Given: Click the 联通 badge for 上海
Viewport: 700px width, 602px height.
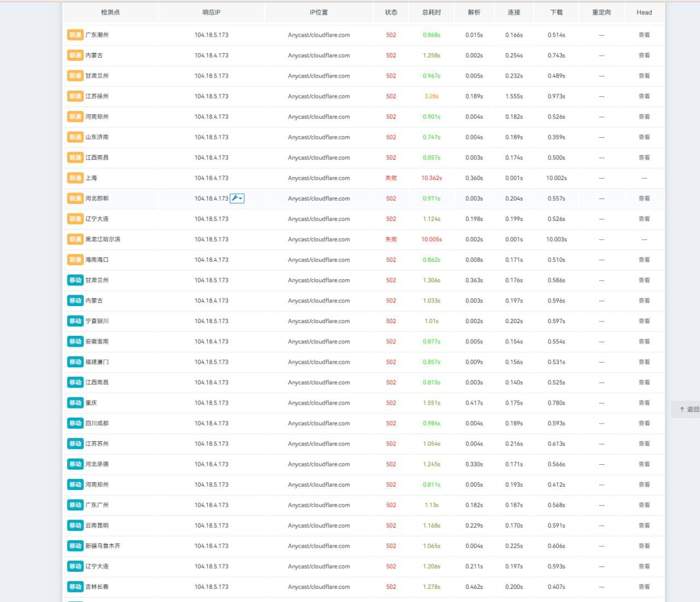Looking at the screenshot, I should (x=75, y=178).
